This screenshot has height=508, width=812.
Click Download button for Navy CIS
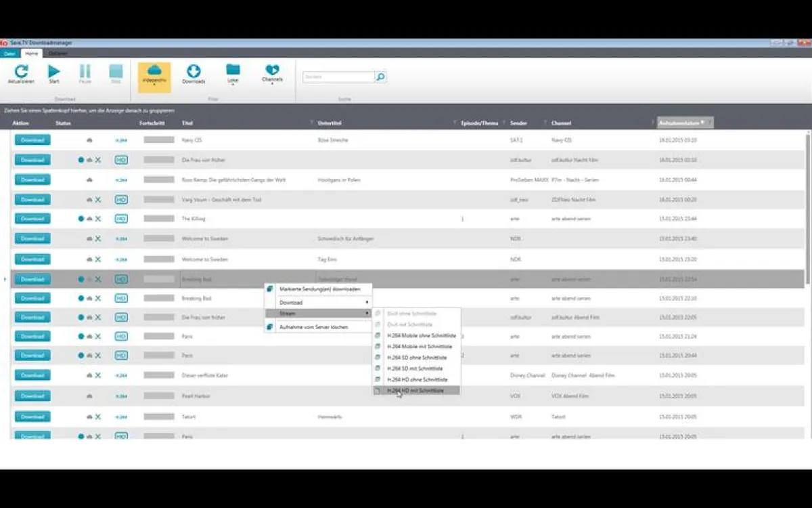[32, 140]
